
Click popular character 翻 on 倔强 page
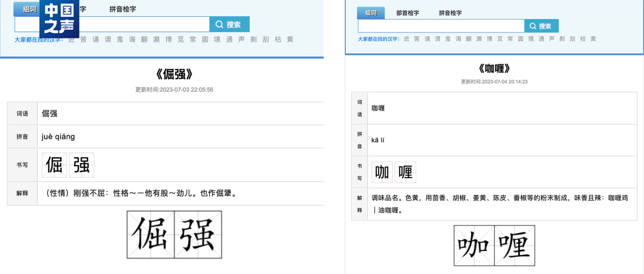(x=144, y=40)
